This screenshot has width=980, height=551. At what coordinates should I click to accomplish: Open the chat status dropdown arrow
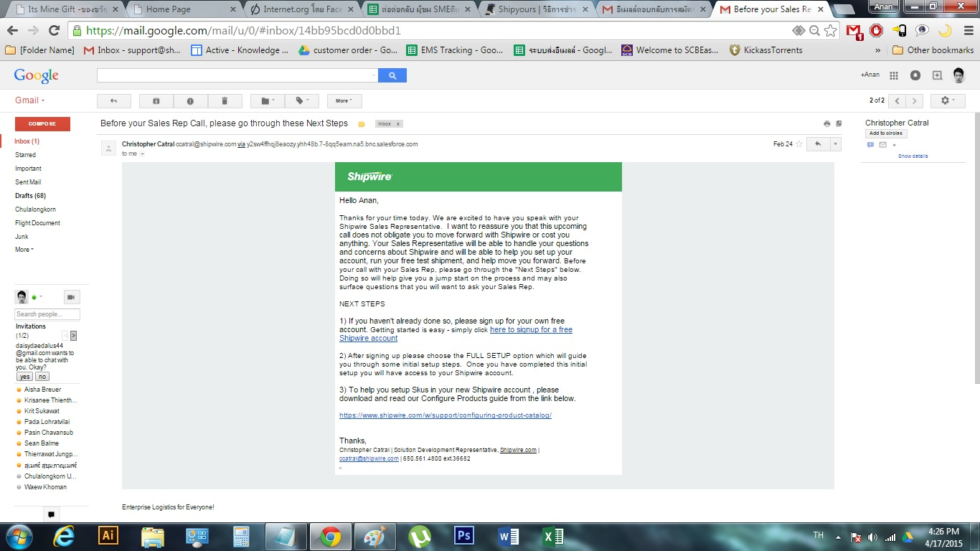[x=41, y=297]
